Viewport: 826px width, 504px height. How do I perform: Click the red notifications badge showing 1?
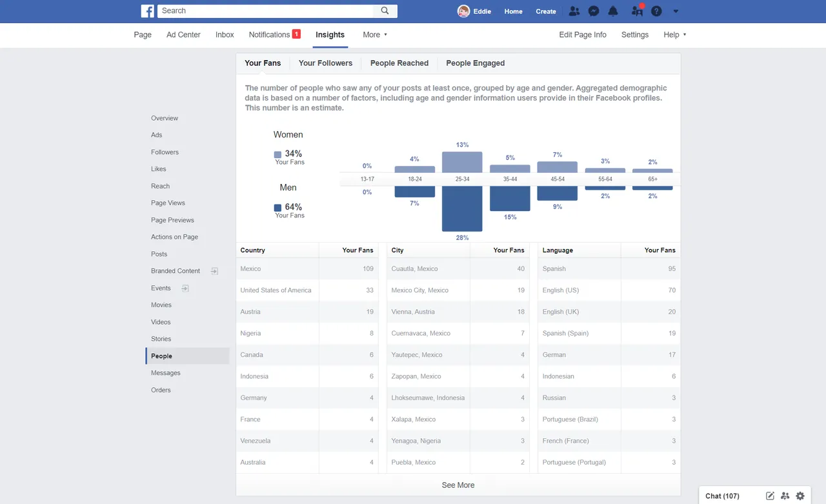pyautogui.click(x=296, y=34)
